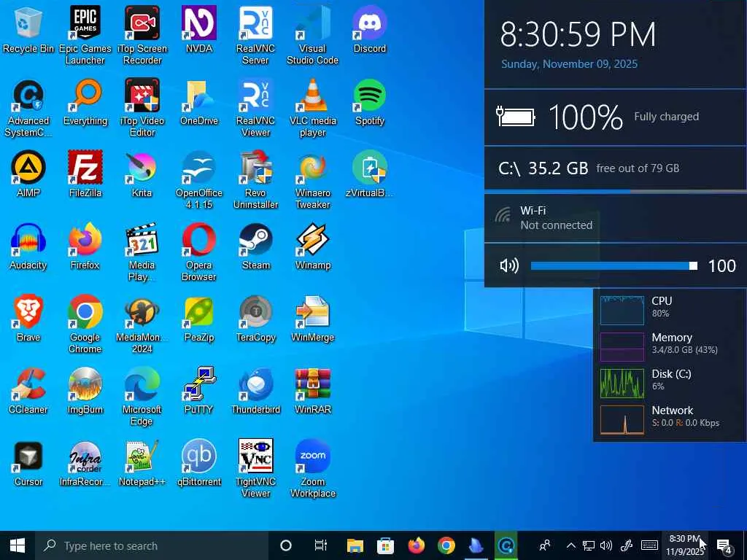Screen dimensions: 747x560
Task: Select the FileZilla shortcut
Action: click(x=85, y=174)
